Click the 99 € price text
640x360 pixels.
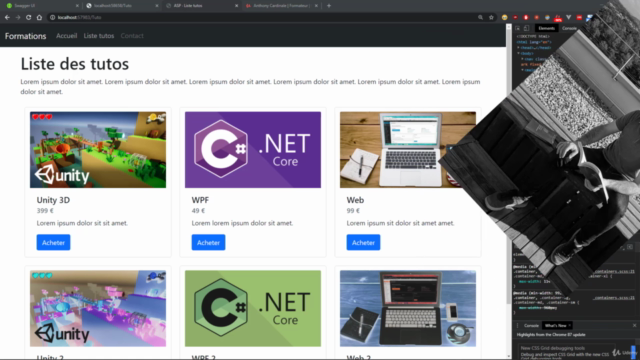[x=353, y=211]
